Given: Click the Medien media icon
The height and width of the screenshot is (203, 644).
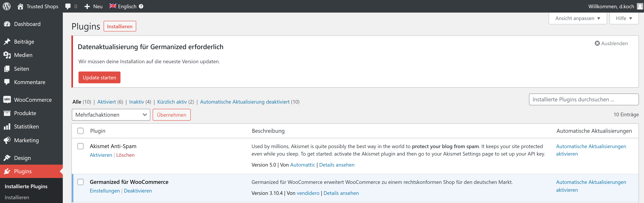Looking at the screenshot, I should click(x=7, y=55).
